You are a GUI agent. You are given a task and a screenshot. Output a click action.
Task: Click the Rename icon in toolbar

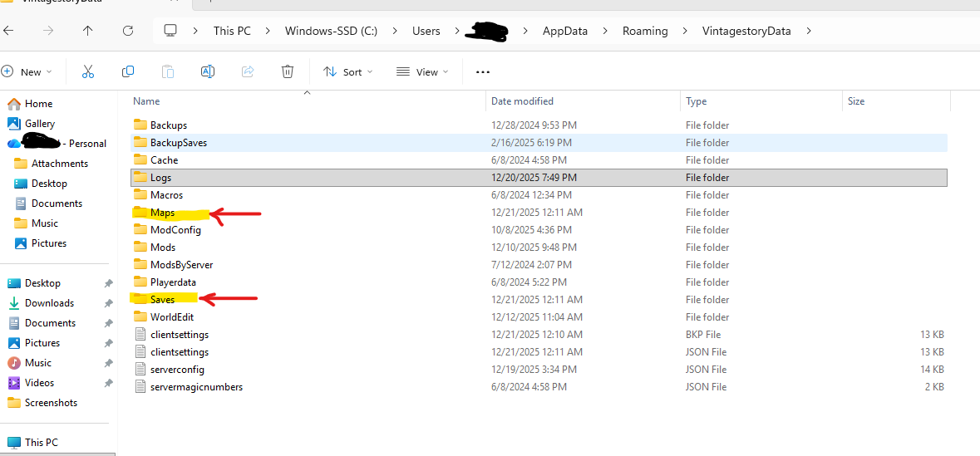coord(208,72)
